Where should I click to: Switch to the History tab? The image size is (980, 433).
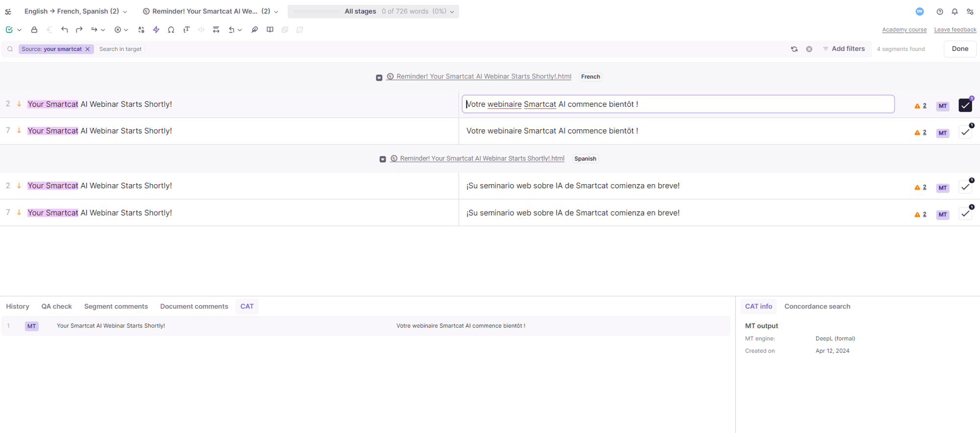point(18,307)
